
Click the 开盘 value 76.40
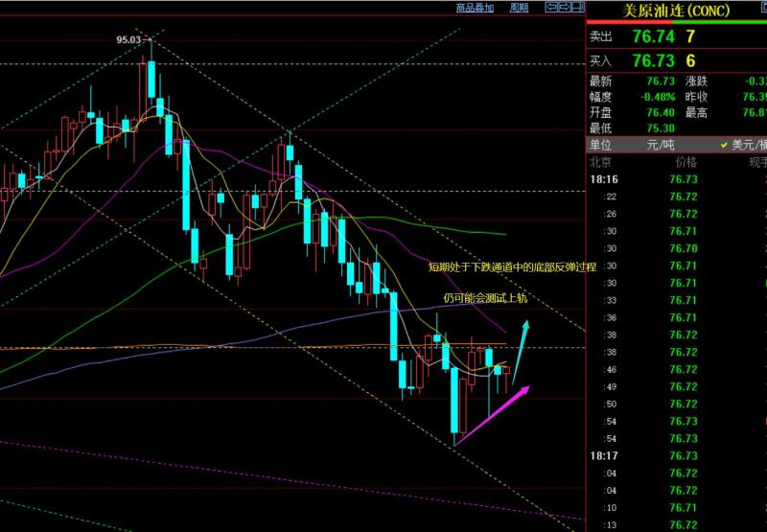(661, 112)
